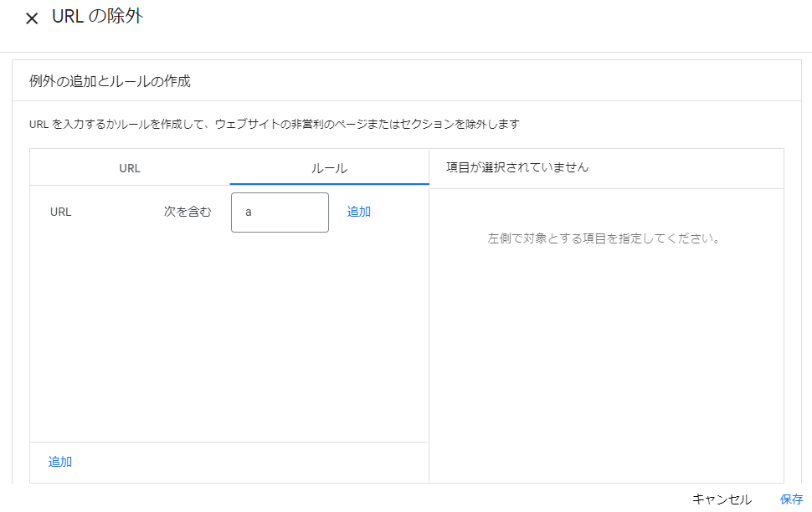
Task: Close the URL の除外 dialog with X
Action: [x=32, y=18]
